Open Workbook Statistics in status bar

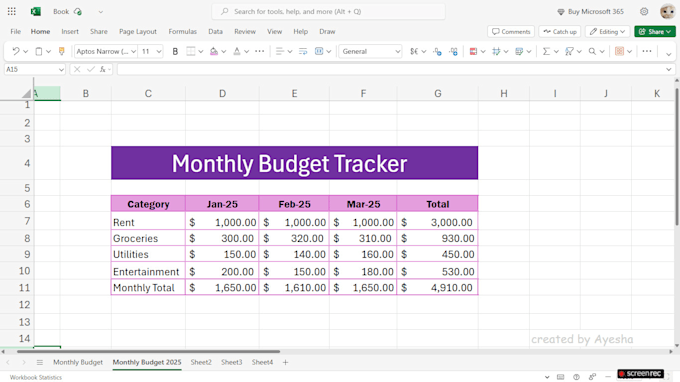(36, 378)
